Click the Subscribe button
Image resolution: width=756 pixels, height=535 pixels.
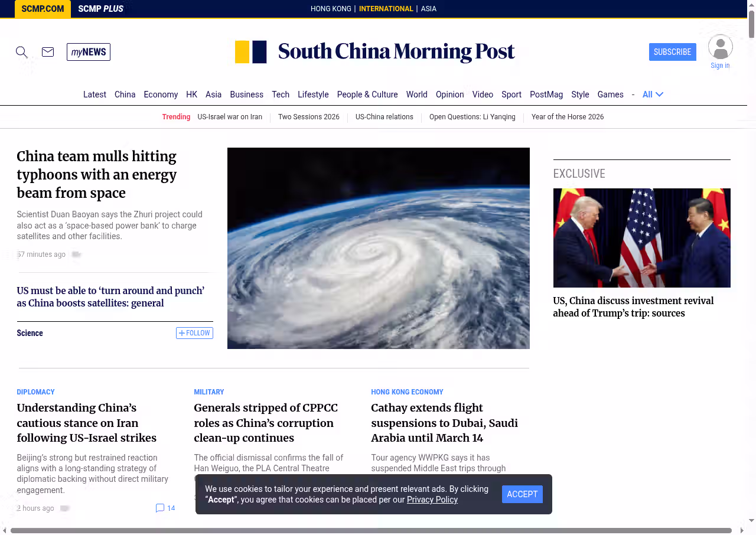pos(672,52)
